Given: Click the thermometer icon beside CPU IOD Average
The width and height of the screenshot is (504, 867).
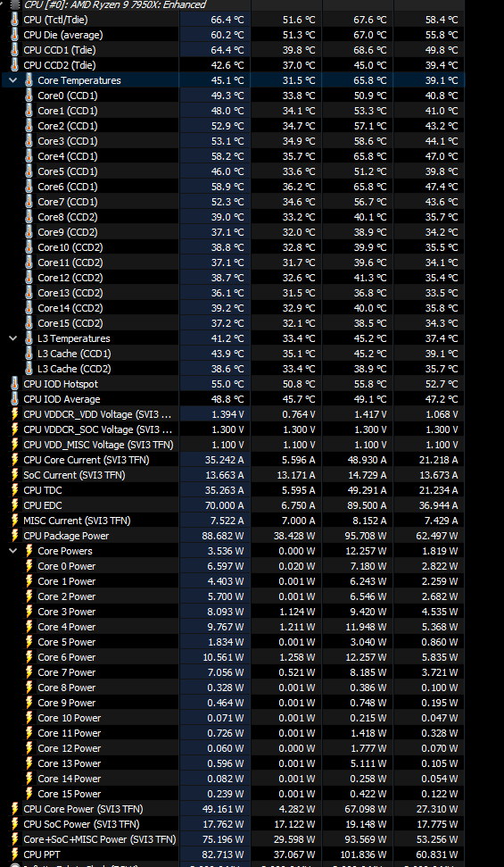Looking at the screenshot, I should coord(15,398).
